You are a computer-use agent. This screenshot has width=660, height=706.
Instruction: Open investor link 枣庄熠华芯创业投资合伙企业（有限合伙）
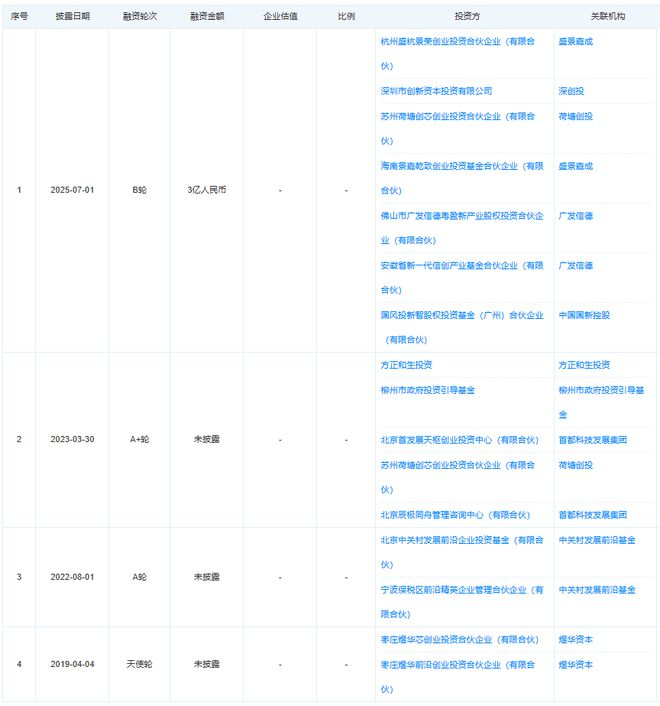(x=459, y=639)
